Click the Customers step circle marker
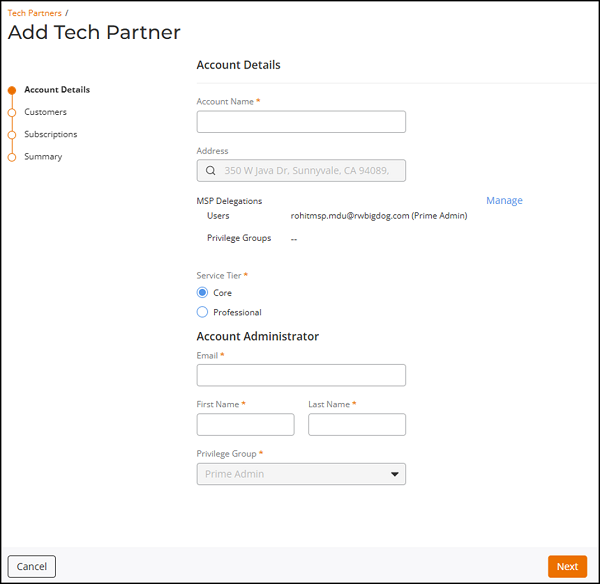Screen dimensions: 600x584 pyautogui.click(x=12, y=113)
